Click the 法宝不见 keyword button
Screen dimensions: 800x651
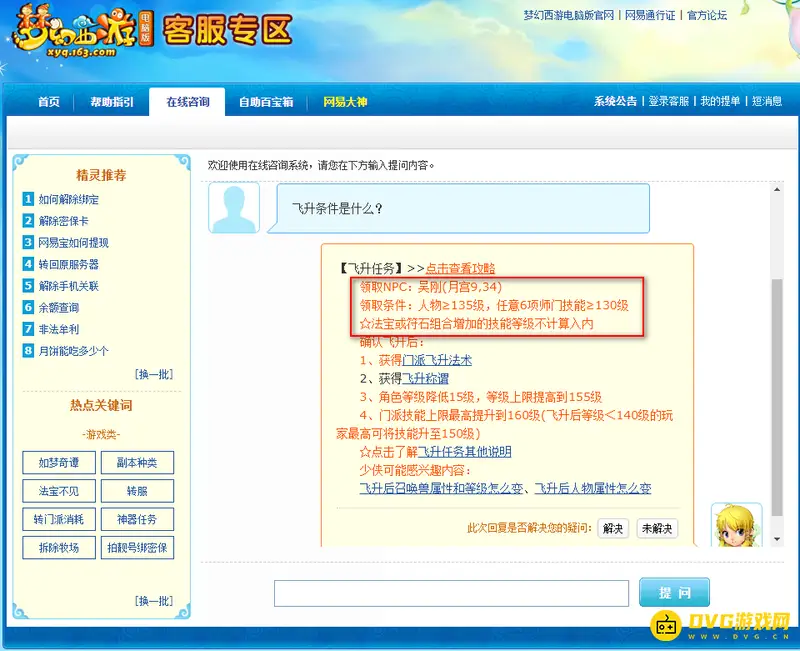click(59, 491)
